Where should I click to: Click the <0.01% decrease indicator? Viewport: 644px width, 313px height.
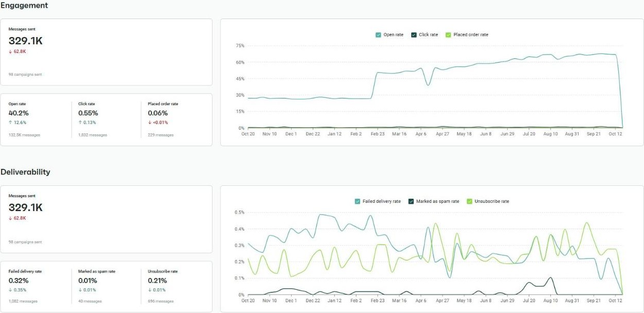coord(158,123)
